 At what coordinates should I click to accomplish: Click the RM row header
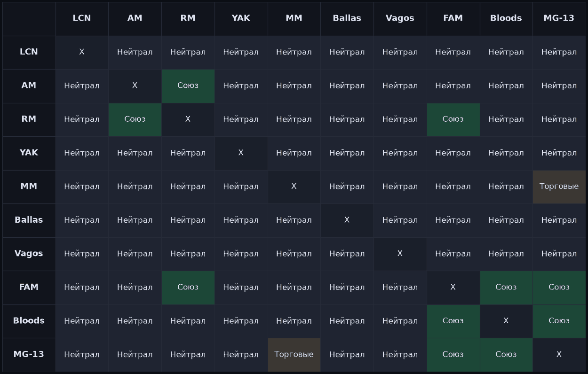[29, 119]
